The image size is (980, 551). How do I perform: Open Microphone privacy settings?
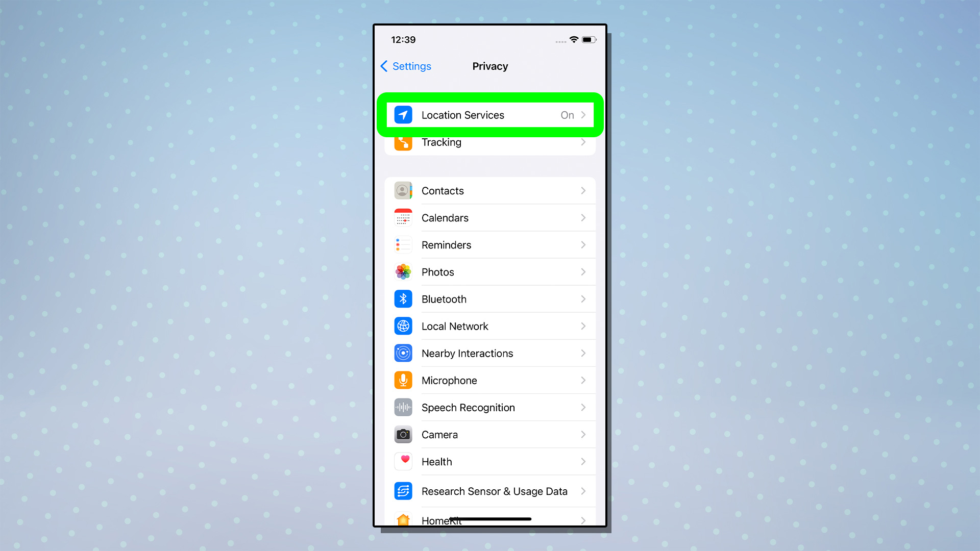coord(490,380)
